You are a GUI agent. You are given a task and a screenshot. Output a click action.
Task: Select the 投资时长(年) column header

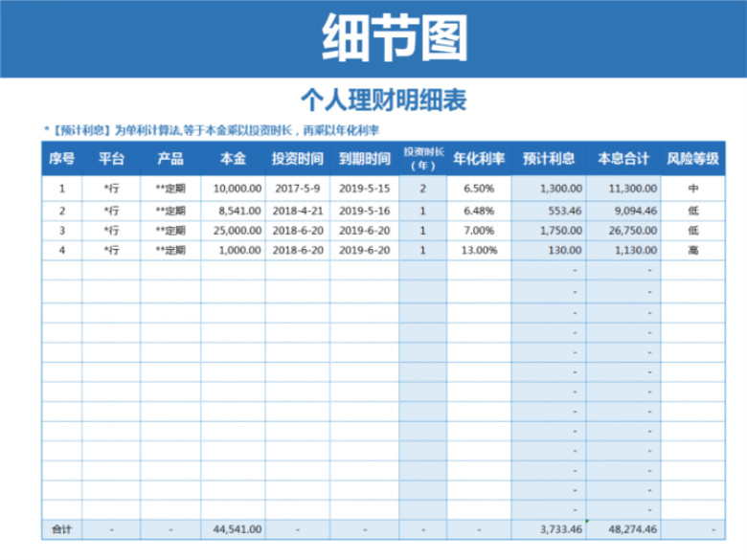(x=423, y=159)
